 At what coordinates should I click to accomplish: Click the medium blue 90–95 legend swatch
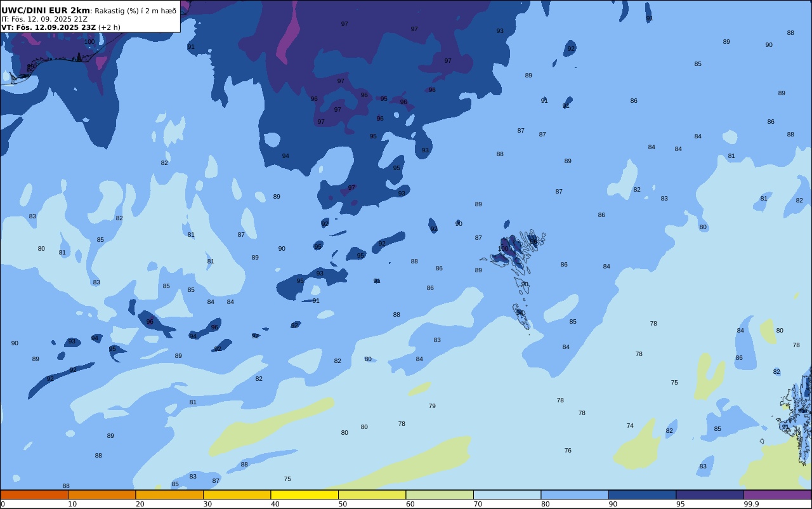(642, 494)
